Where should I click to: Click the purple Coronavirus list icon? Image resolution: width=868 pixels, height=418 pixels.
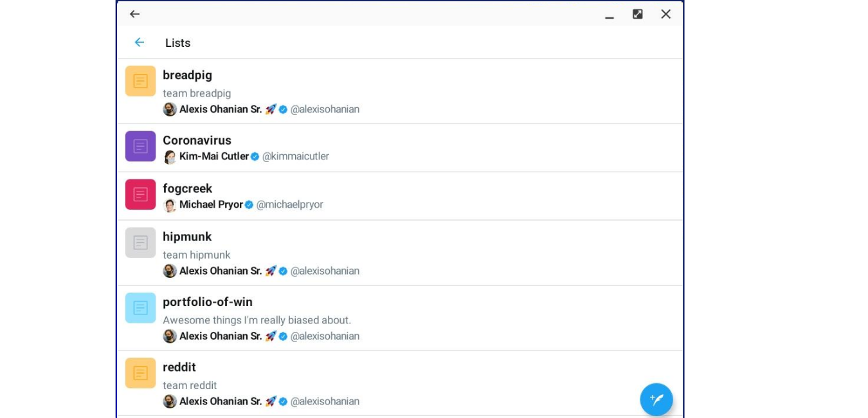click(x=140, y=146)
